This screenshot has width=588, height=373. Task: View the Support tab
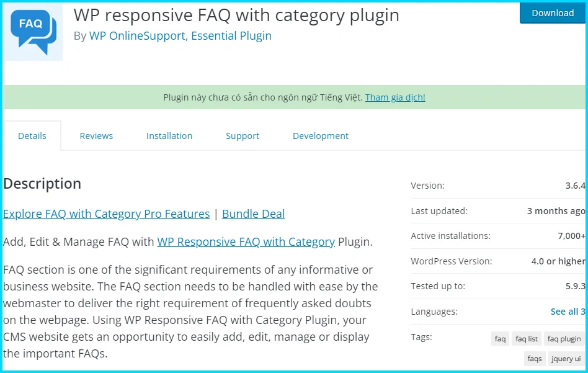click(x=242, y=135)
